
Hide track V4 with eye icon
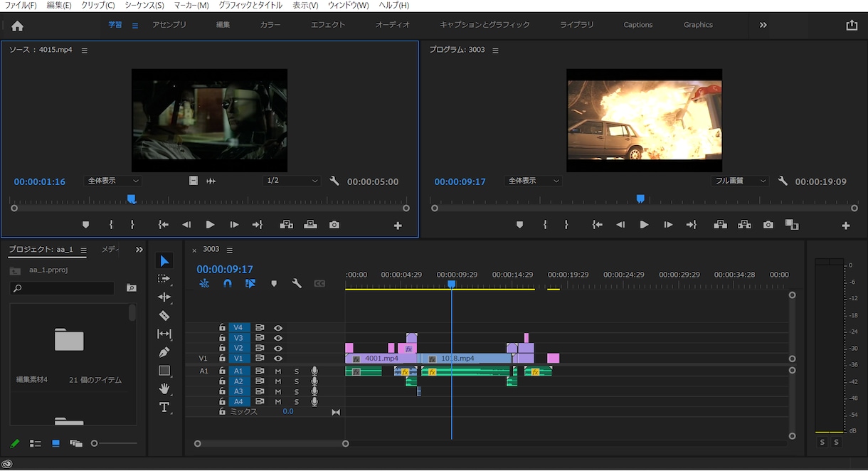pyautogui.click(x=278, y=328)
